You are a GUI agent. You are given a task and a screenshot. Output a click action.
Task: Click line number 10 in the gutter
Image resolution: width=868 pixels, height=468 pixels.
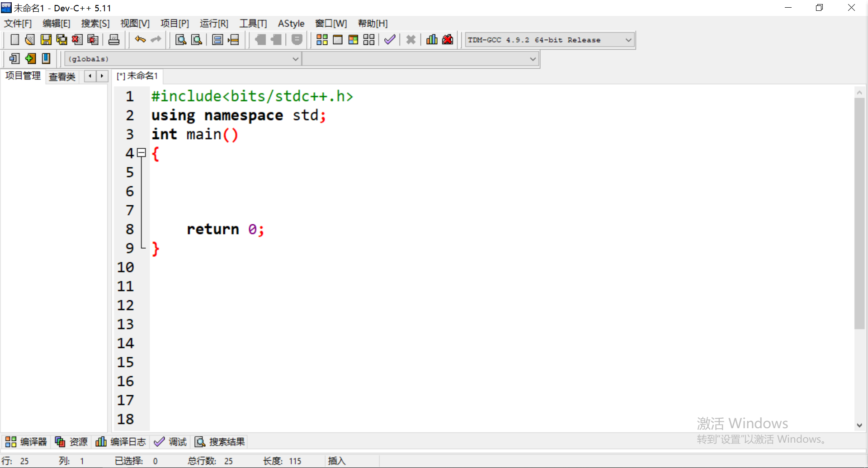[126, 267]
